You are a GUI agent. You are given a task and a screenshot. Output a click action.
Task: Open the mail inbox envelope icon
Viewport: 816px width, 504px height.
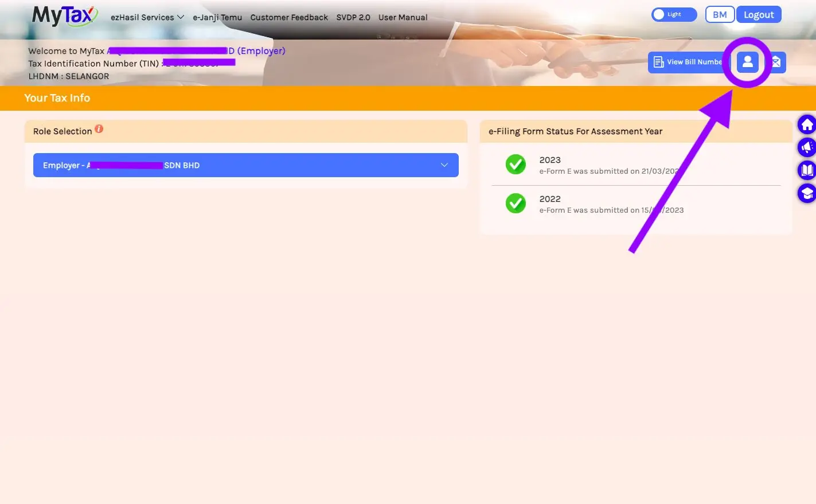[x=776, y=62]
